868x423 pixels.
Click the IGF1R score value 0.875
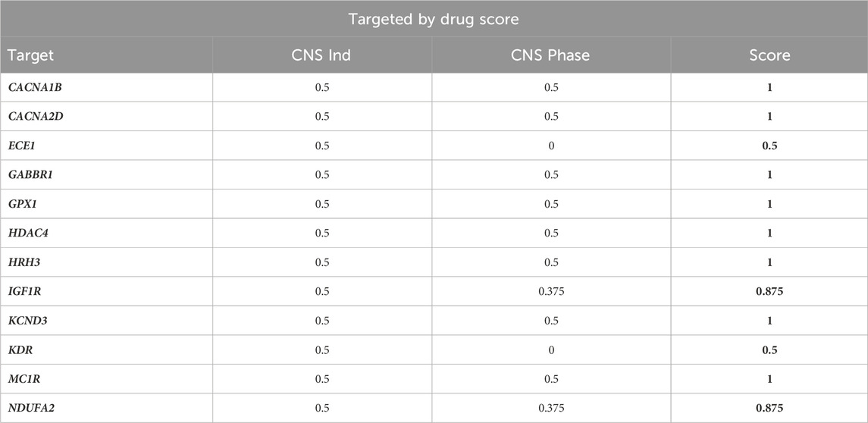click(769, 292)
